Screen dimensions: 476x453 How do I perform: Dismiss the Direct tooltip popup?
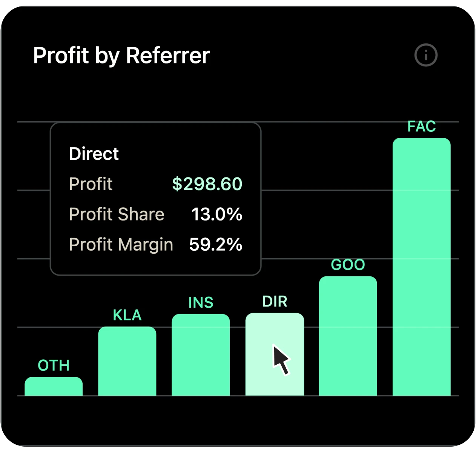pos(155,198)
